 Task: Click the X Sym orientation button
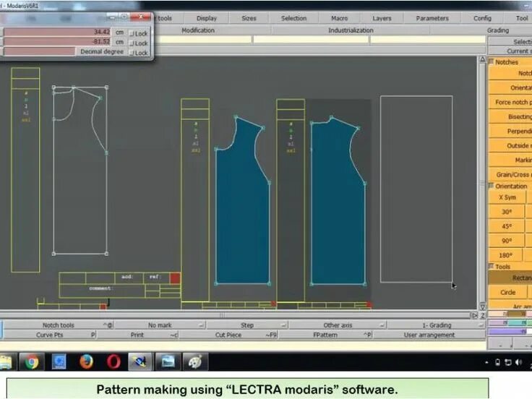(x=507, y=197)
